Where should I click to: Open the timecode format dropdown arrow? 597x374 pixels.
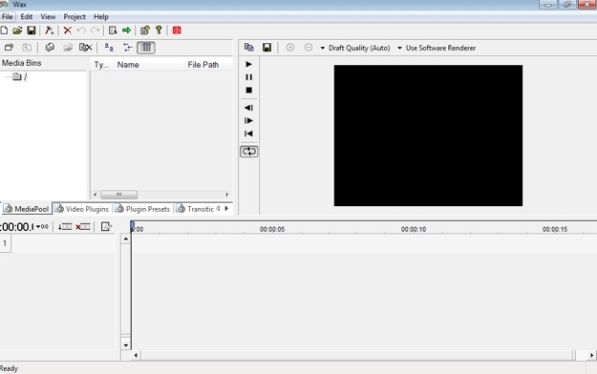click(x=38, y=227)
